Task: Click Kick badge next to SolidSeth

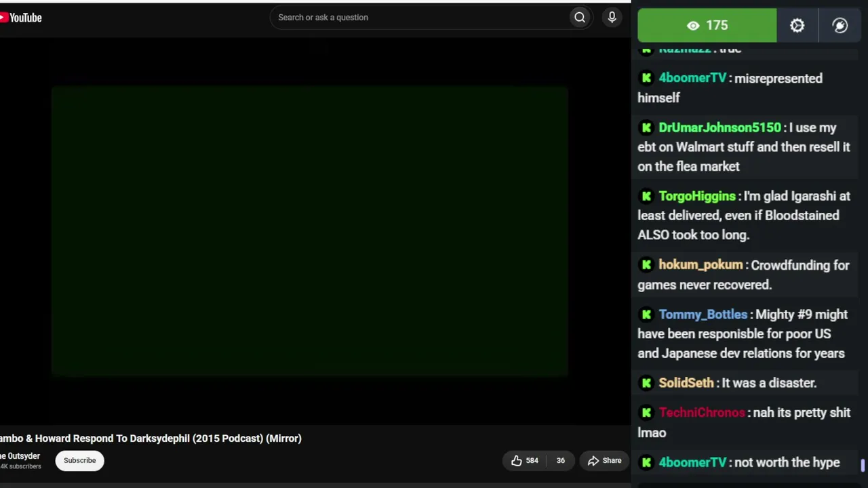Action: pyautogui.click(x=646, y=383)
